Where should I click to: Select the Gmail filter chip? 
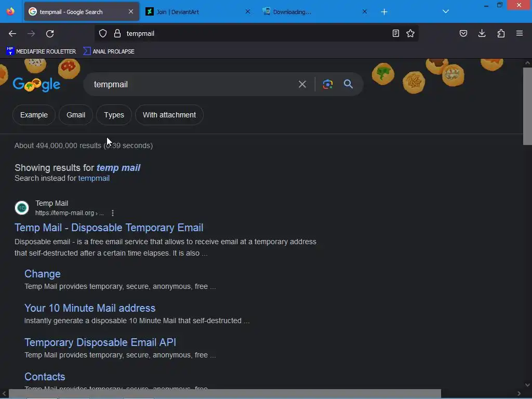tap(76, 115)
